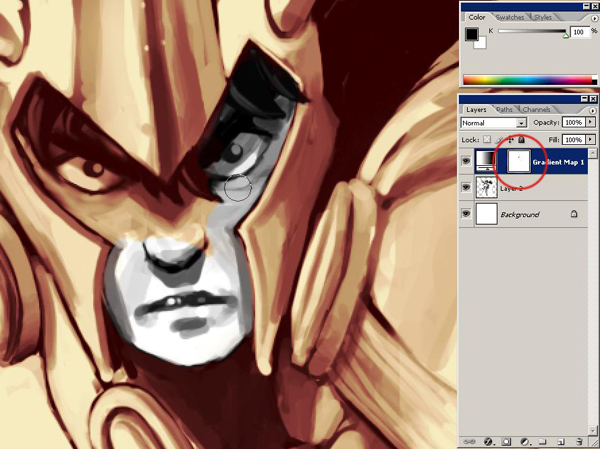Open the blend mode Normal dropdown
Screen dimensions: 600x449
click(x=493, y=123)
